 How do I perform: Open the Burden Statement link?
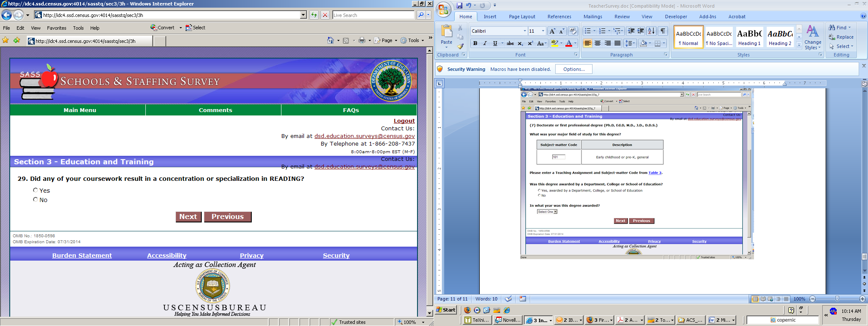82,256
